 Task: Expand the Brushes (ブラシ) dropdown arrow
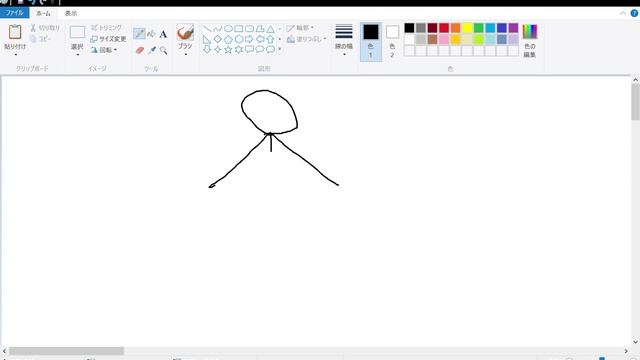pos(185,54)
